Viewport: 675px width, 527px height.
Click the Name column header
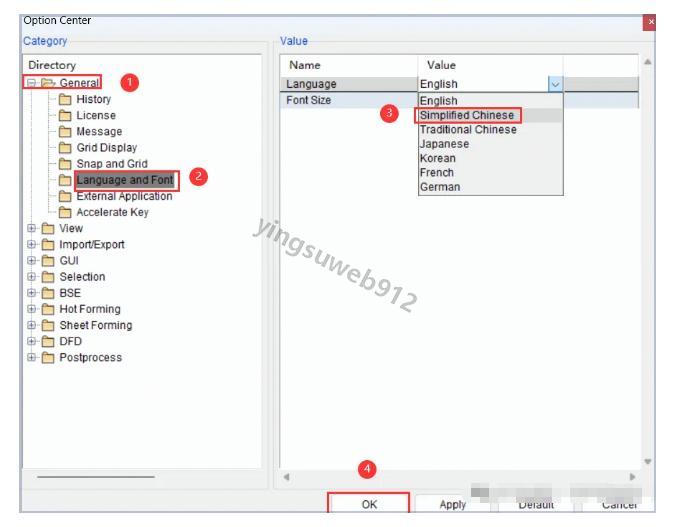point(305,65)
